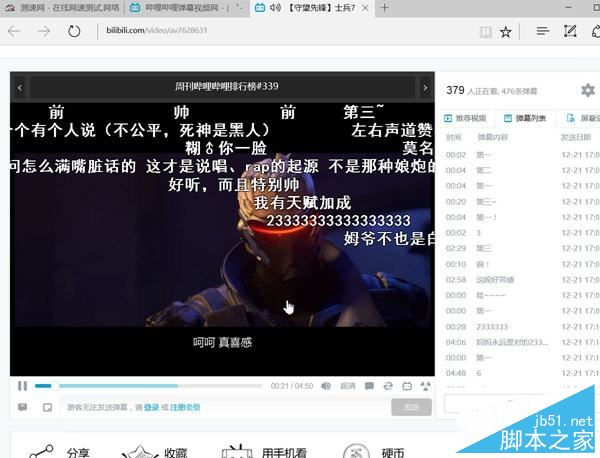The height and width of the screenshot is (458, 600).
Task: Click the volume speaker icon in player controls
Action: (x=326, y=386)
